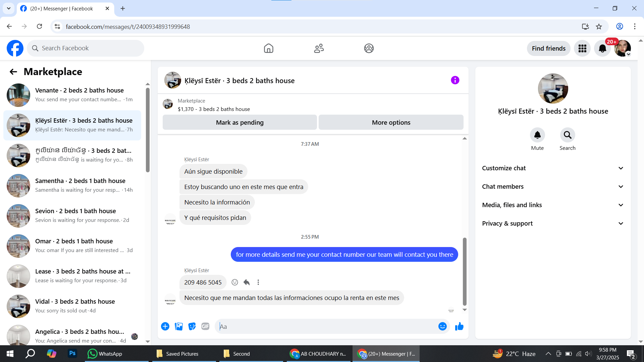Open conversation info via purple info icon
The image size is (644, 362).
455,80
